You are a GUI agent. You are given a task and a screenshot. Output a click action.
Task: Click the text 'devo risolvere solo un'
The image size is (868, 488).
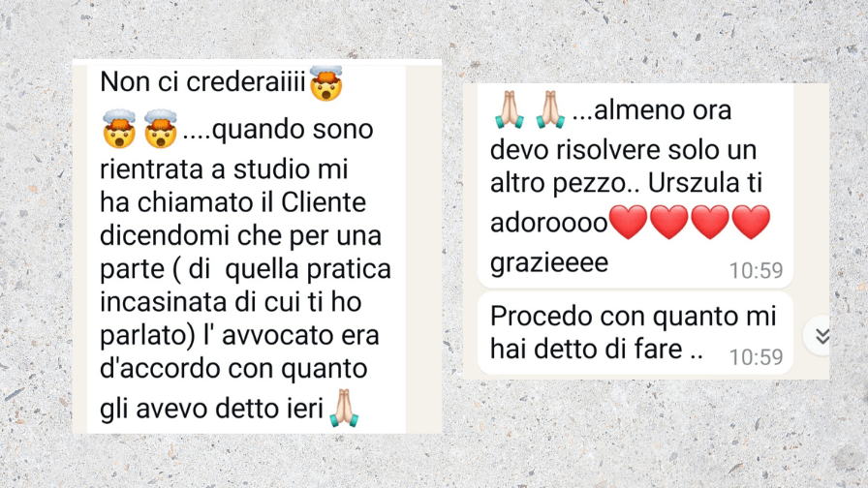[623, 150]
